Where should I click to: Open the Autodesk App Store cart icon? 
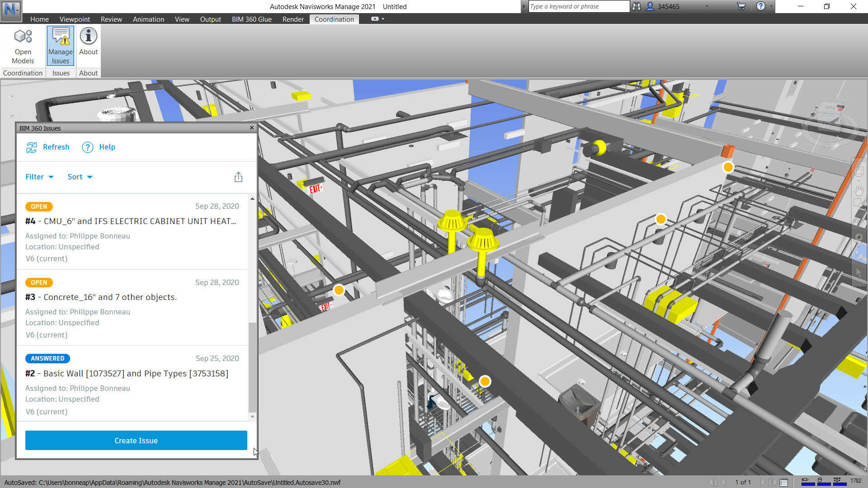pos(741,6)
